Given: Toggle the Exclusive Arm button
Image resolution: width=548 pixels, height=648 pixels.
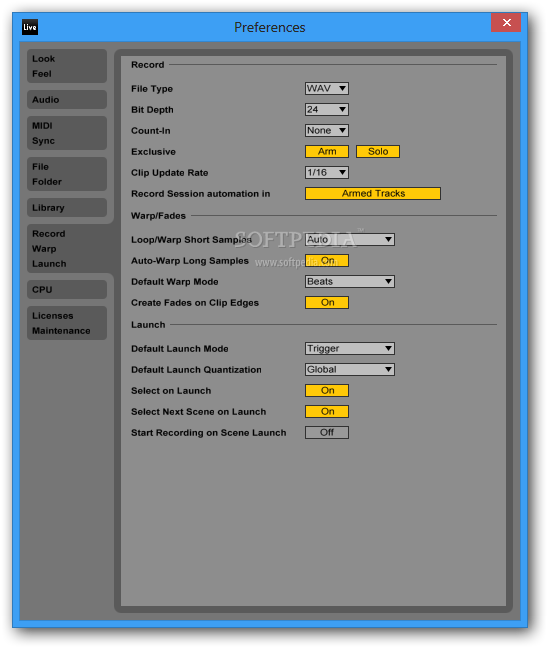Looking at the screenshot, I should (x=327, y=151).
